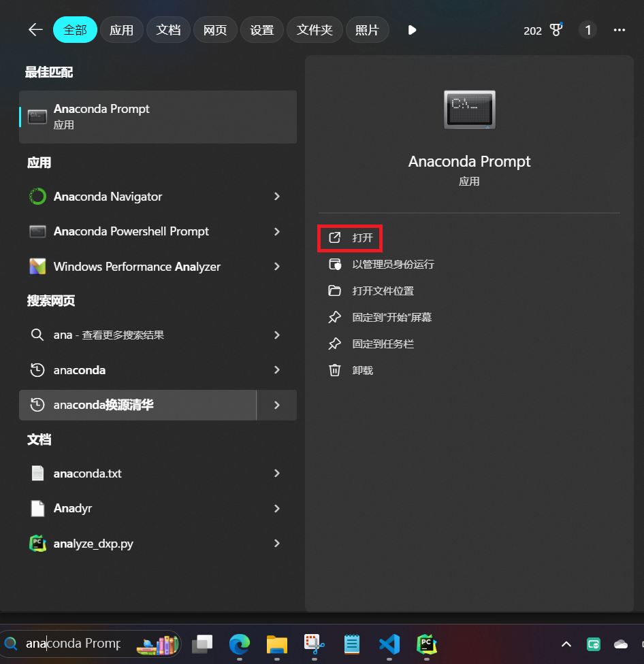
Task: Switch to the 文件夹 filter tab
Action: coord(315,30)
